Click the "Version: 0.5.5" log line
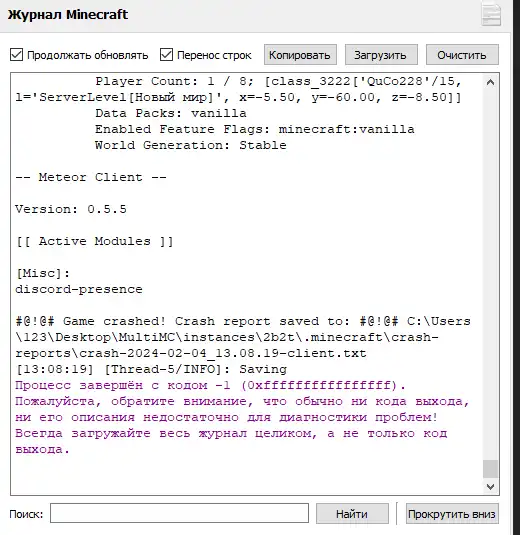Viewport: 520px width, 535px height. (71, 209)
